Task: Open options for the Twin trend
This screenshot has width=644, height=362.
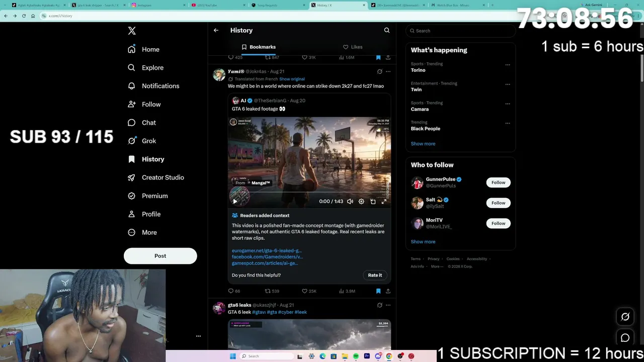Action: [x=508, y=84]
